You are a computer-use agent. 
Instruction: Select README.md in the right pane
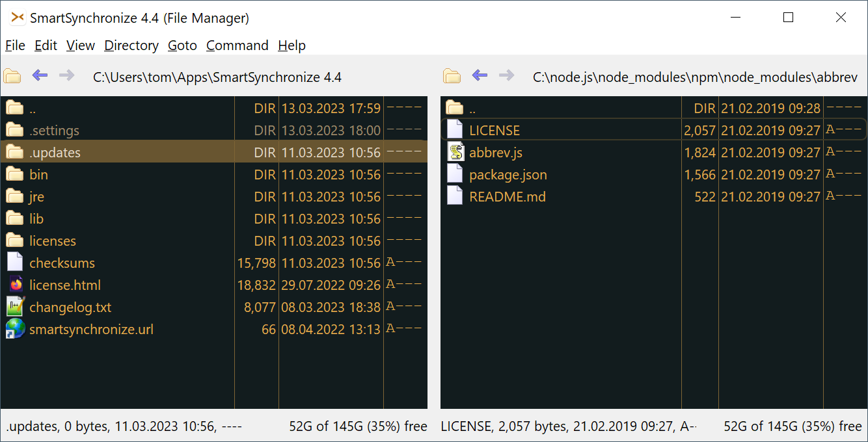click(x=507, y=197)
